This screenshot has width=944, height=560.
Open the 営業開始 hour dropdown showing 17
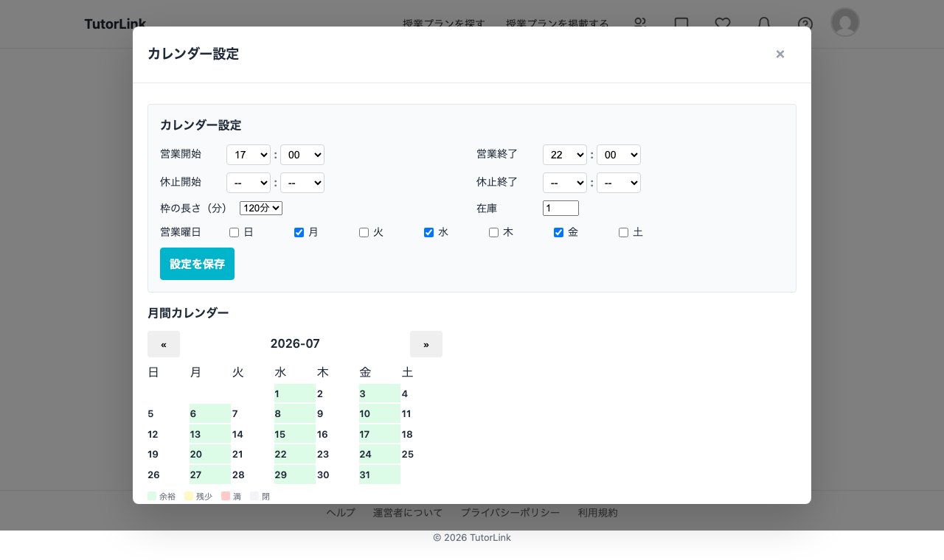tap(249, 155)
